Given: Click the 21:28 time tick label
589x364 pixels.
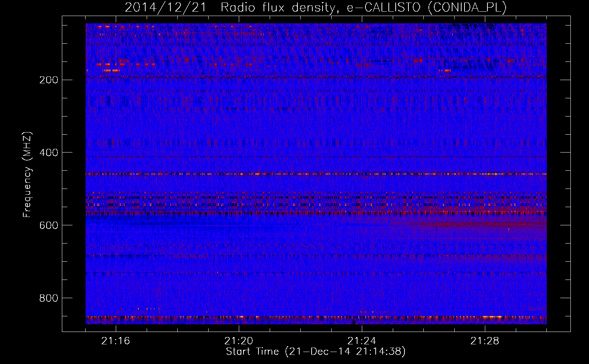Looking at the screenshot, I should pos(485,341).
